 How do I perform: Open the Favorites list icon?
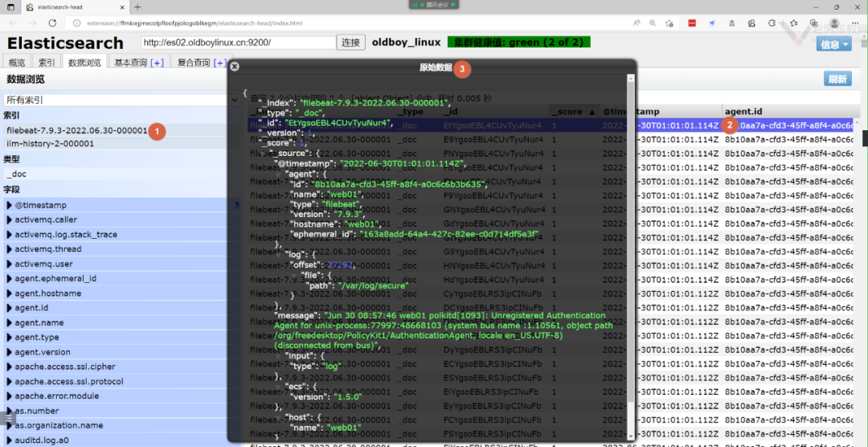793,23
